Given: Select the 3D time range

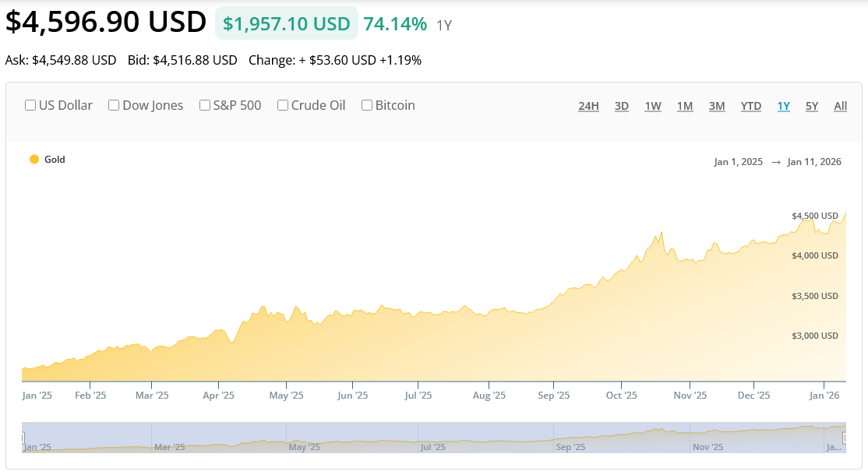Looking at the screenshot, I should pyautogui.click(x=621, y=106).
